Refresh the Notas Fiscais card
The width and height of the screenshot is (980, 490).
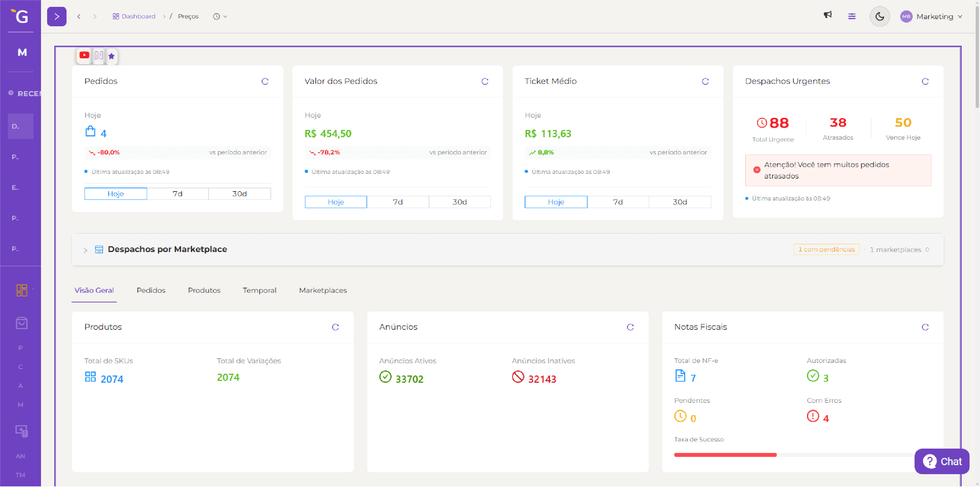point(925,327)
